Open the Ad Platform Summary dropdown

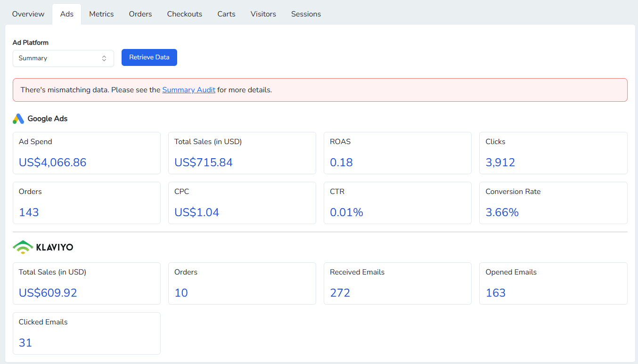[x=63, y=58]
